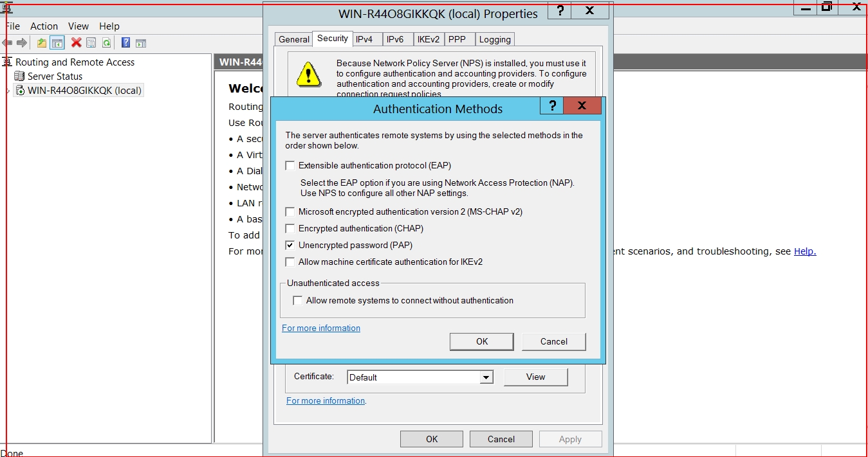
Task: Click OK in Authentication Methods dialog
Action: pyautogui.click(x=481, y=342)
